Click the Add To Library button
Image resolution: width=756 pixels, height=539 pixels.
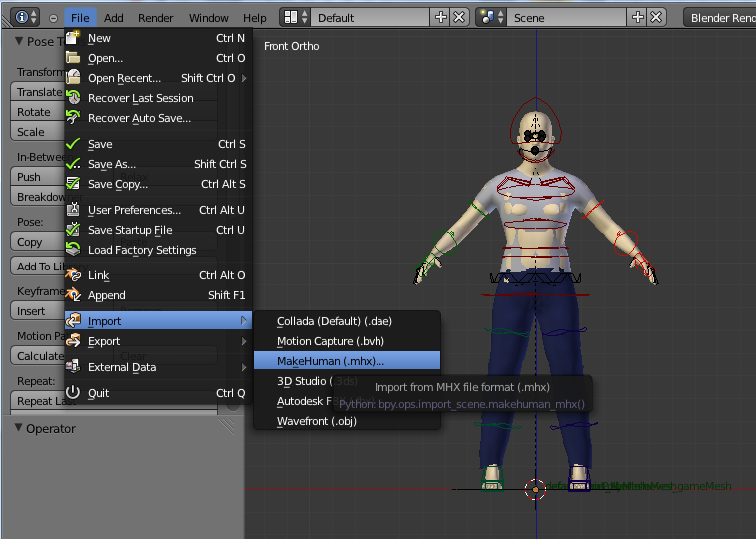coord(38,266)
